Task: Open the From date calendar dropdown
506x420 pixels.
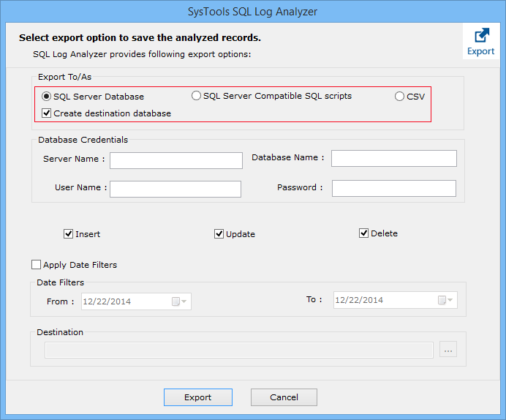Action: point(179,301)
